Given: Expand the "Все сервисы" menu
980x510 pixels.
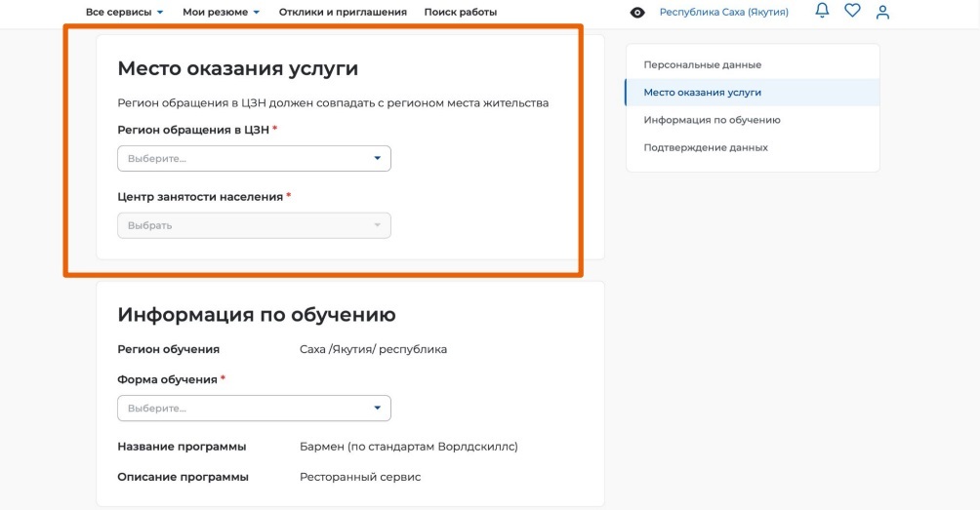Looking at the screenshot, I should point(124,12).
